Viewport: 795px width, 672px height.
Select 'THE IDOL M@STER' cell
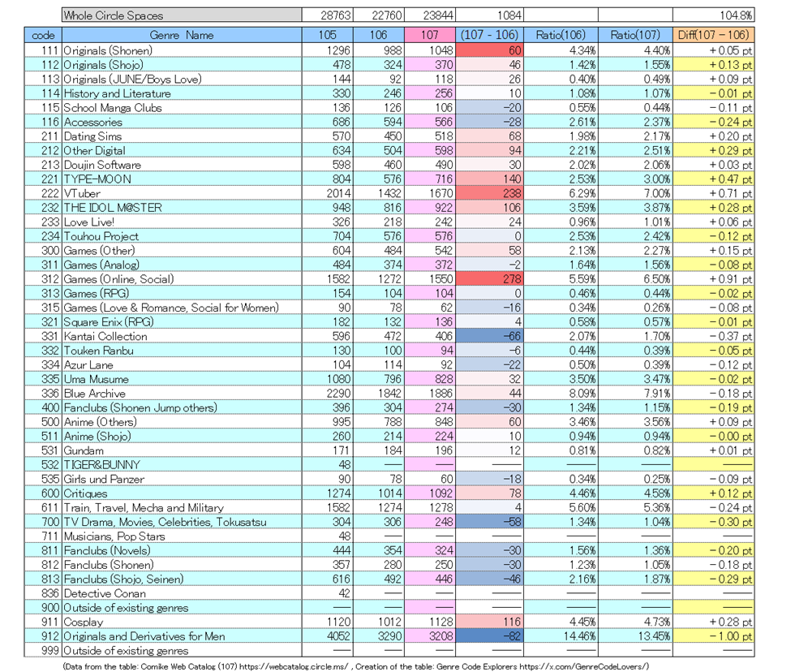[x=182, y=208]
